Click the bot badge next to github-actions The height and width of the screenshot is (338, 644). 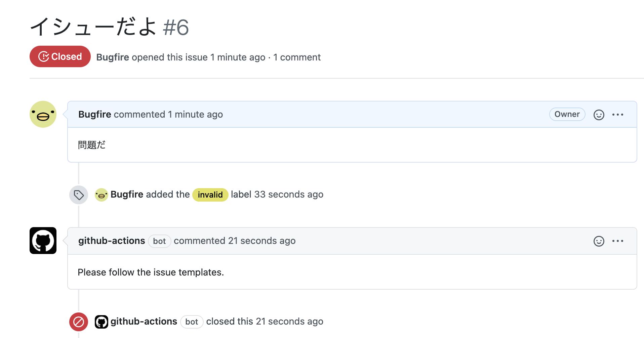[x=159, y=241]
